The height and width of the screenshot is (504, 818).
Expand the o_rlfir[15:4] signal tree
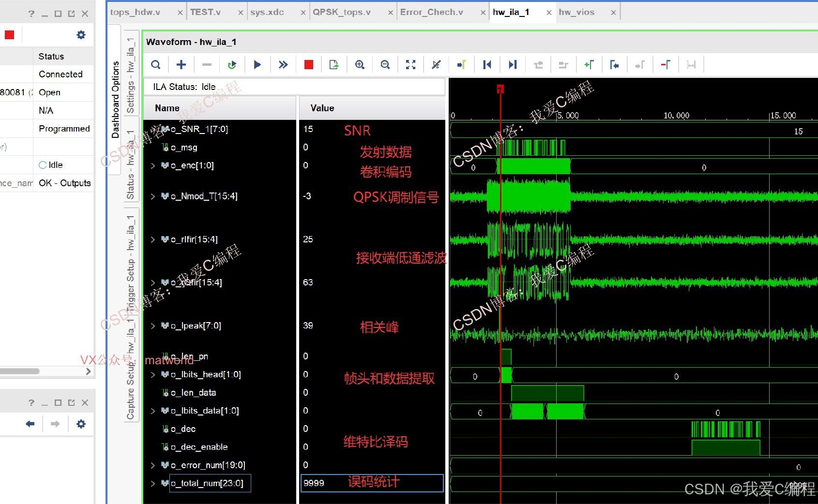(153, 239)
